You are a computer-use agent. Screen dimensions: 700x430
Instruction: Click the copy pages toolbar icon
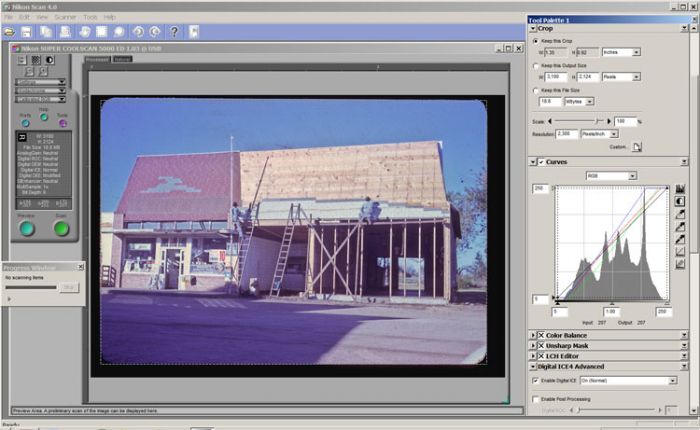coord(46,32)
